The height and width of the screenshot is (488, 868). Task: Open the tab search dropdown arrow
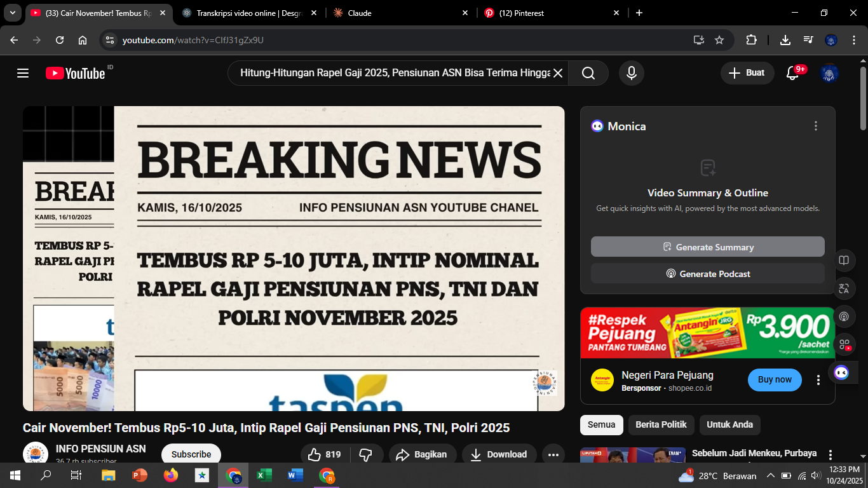point(13,13)
